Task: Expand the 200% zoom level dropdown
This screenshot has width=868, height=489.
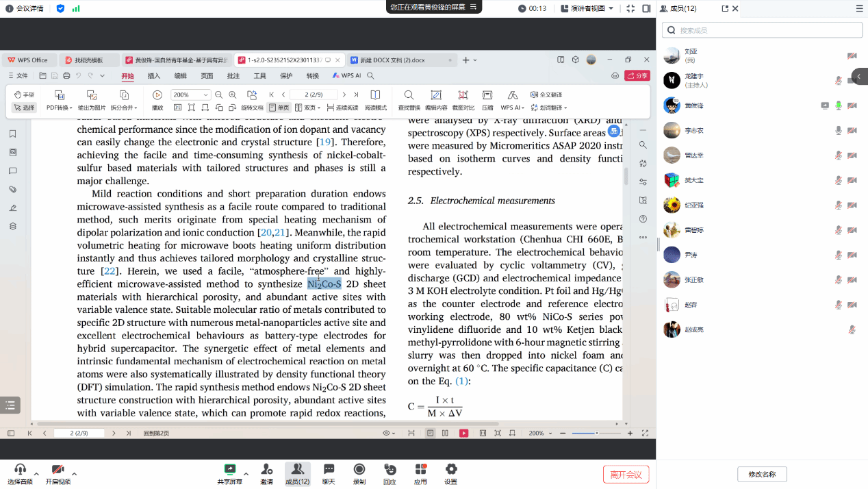Action: tap(205, 95)
